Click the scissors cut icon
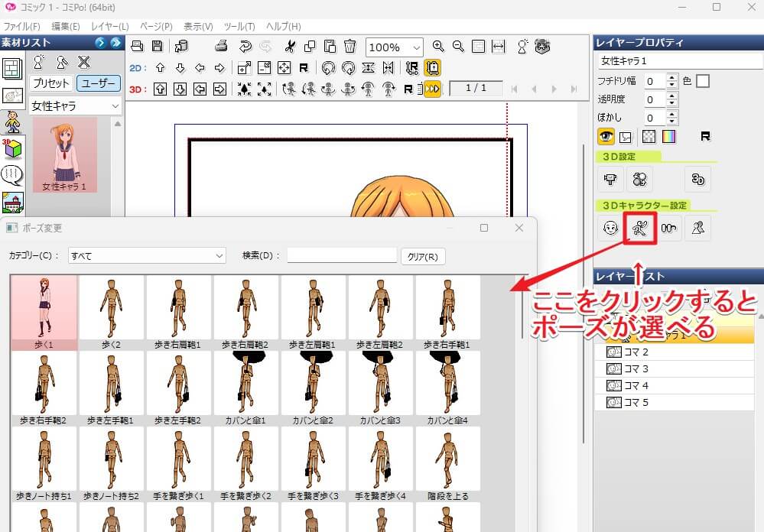Viewport: 764px width, 532px height. [x=290, y=47]
